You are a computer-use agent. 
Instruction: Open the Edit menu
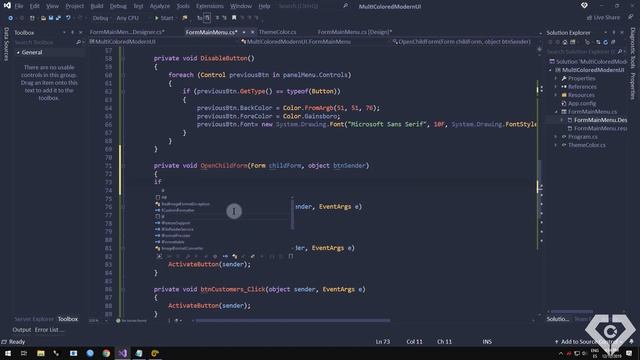(x=35, y=6)
